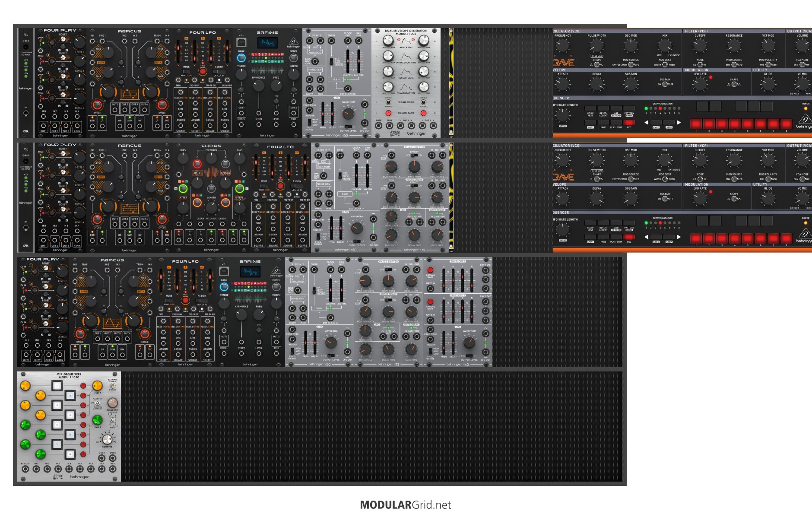The image size is (812, 514).
Task: Click the GATE jack on Dual Envelope Generator 1003
Action: [x=378, y=126]
